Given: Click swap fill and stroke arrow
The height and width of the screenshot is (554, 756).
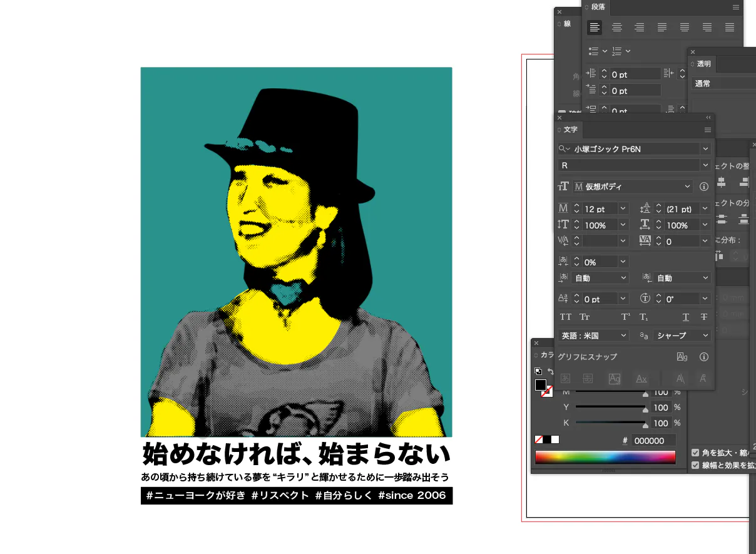Looking at the screenshot, I should point(550,371).
